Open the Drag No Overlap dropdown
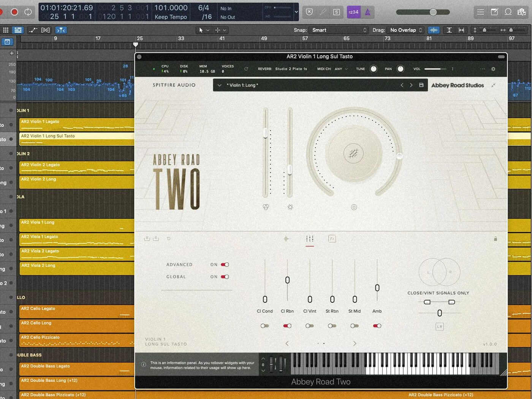Viewport: 532px width, 399px height. 405,30
